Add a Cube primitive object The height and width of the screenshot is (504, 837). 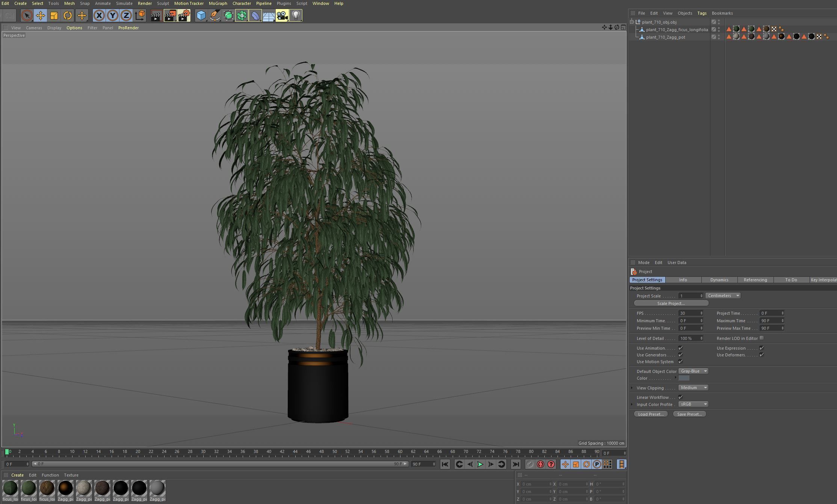coord(201,15)
